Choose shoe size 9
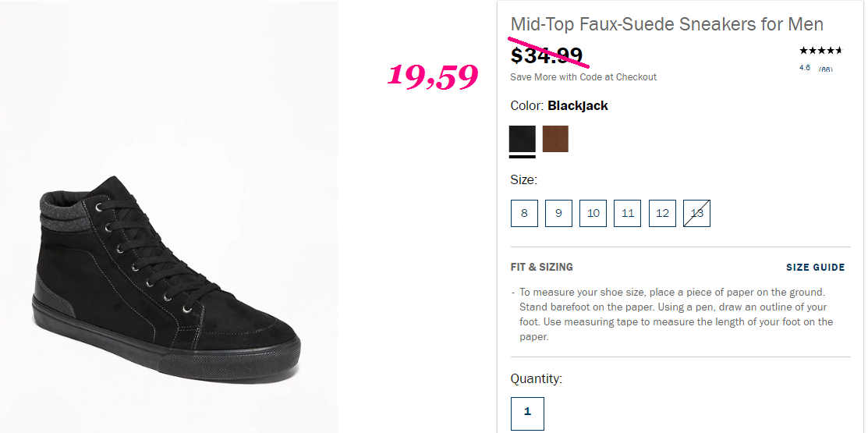868x433 pixels. (558, 213)
